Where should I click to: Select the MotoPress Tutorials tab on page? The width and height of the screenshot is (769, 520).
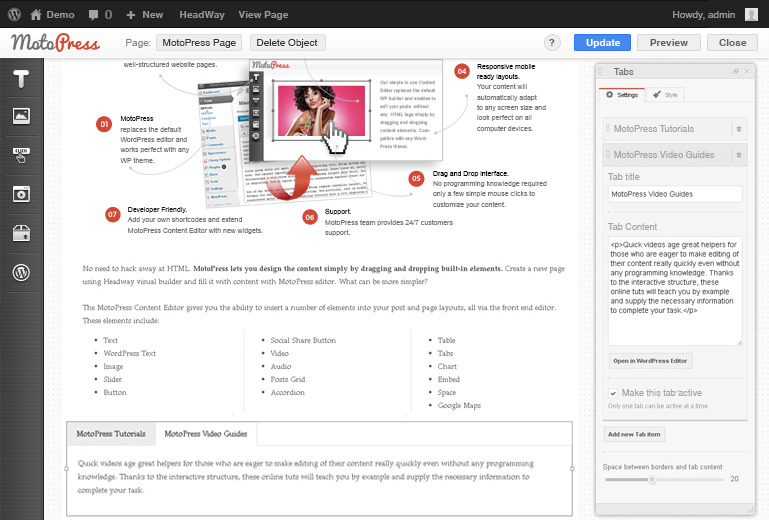click(x=111, y=434)
